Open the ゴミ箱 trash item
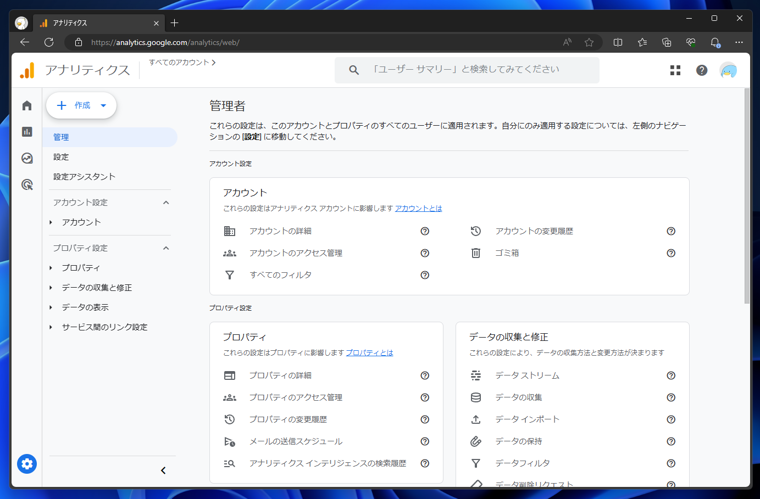 click(507, 253)
